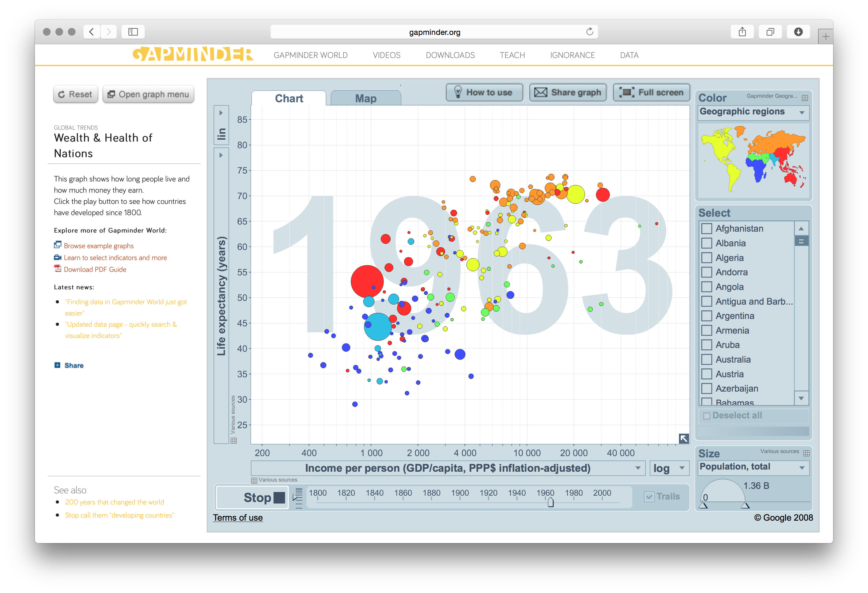Click the Share graph envelope icon
Image resolution: width=868 pixels, height=593 pixels.
click(x=541, y=92)
